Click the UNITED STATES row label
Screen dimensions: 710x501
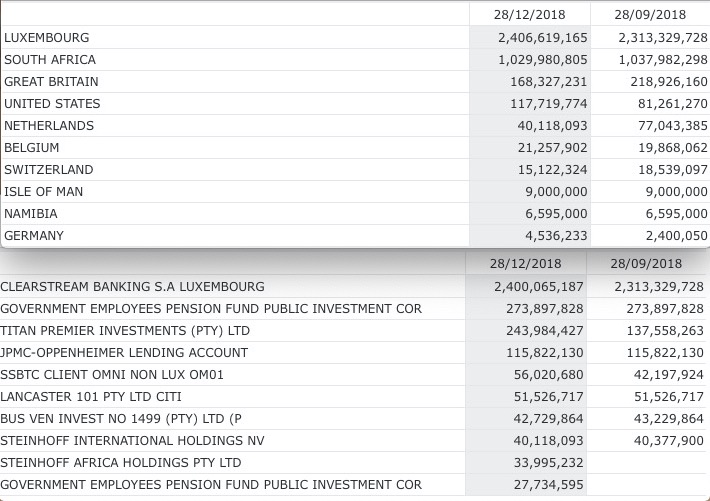[52, 104]
